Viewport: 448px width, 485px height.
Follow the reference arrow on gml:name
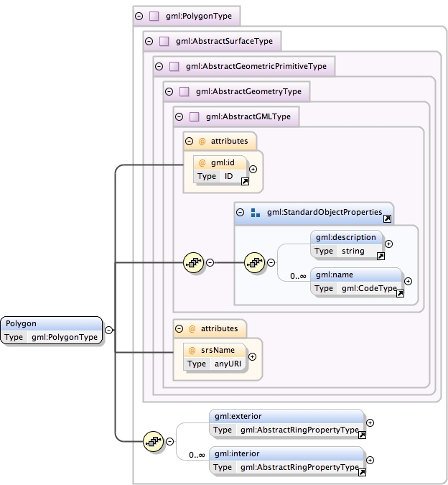400,294
